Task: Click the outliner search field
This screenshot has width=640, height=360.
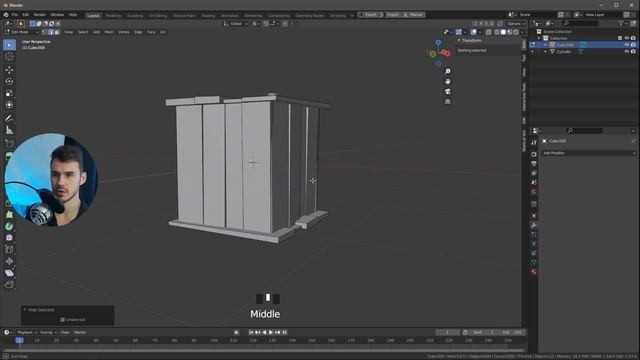Action: [x=580, y=23]
